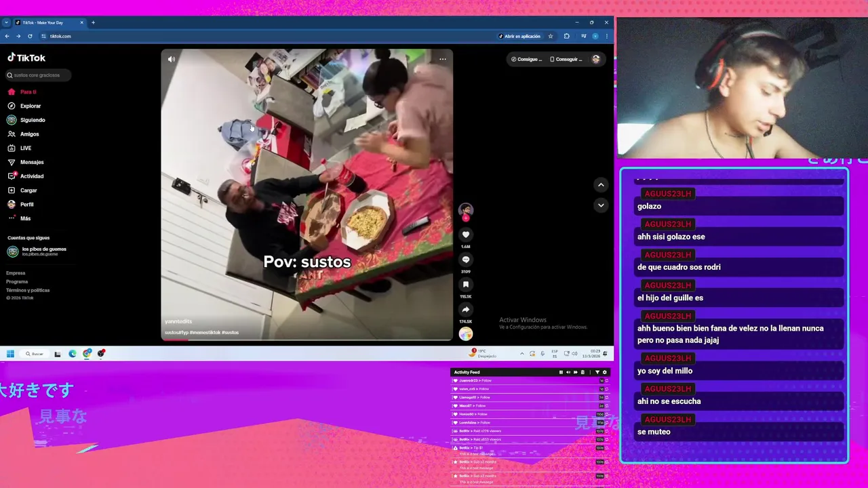This screenshot has height=488, width=868.
Task: Pause the Activity Feed
Action: click(x=561, y=372)
